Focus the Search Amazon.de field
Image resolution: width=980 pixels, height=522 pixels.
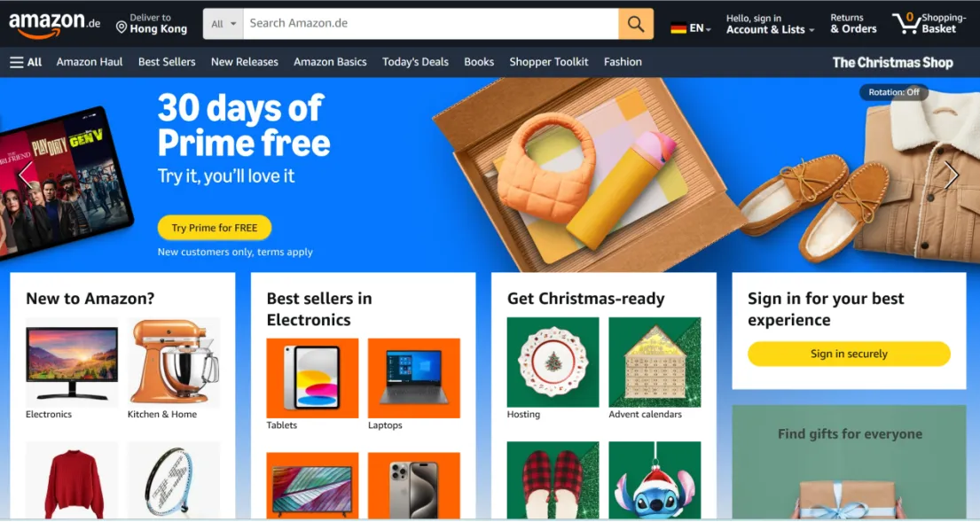tap(431, 24)
